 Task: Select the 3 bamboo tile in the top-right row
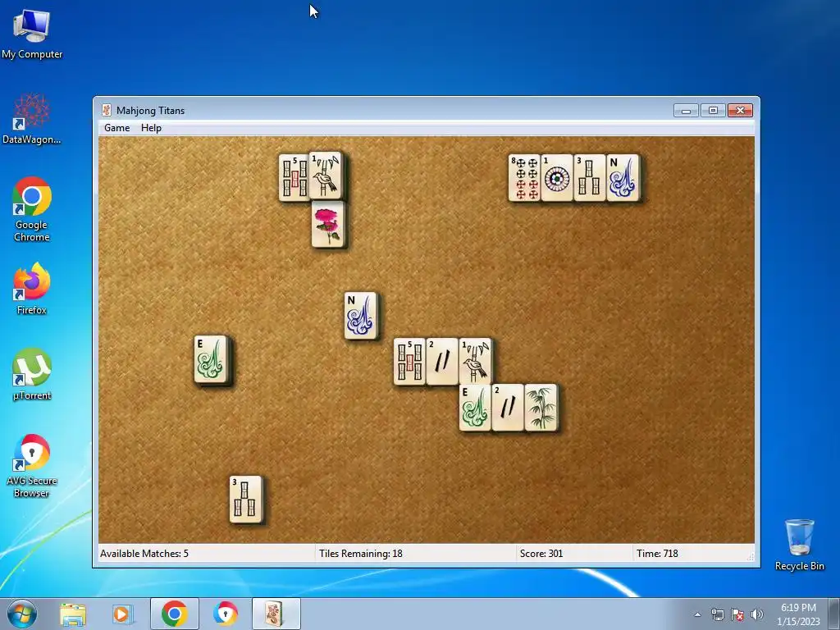pyautogui.click(x=590, y=178)
